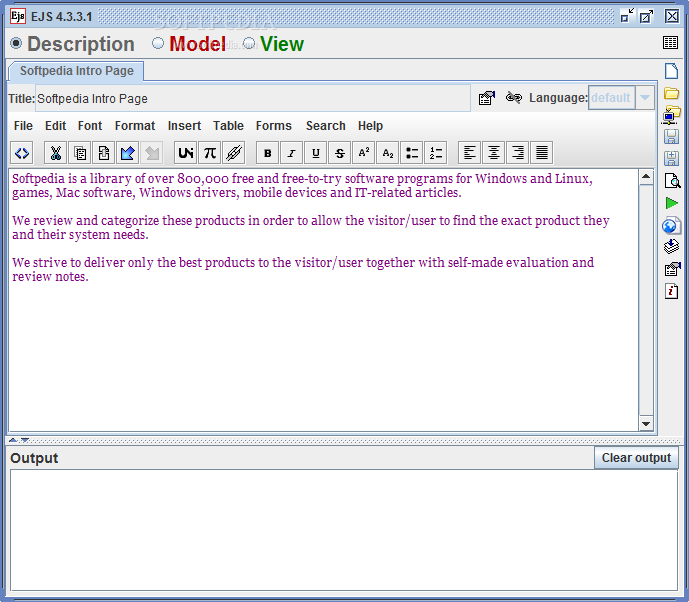Edit page properties icon beside Title
This screenshot has height=602, width=689.
point(487,98)
